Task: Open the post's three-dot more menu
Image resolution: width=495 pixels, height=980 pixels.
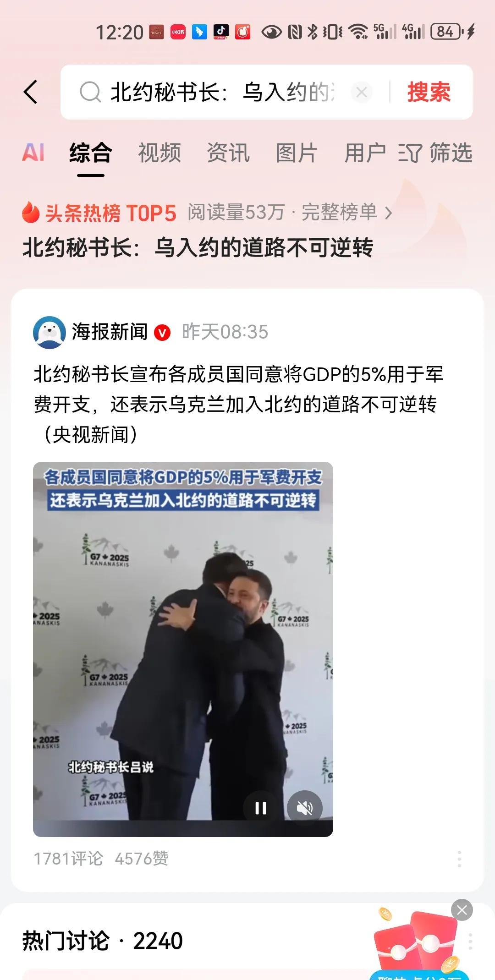Action: tap(459, 859)
